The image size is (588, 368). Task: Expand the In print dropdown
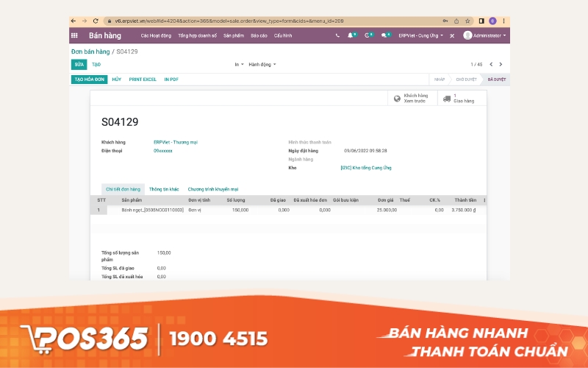pyautogui.click(x=239, y=65)
